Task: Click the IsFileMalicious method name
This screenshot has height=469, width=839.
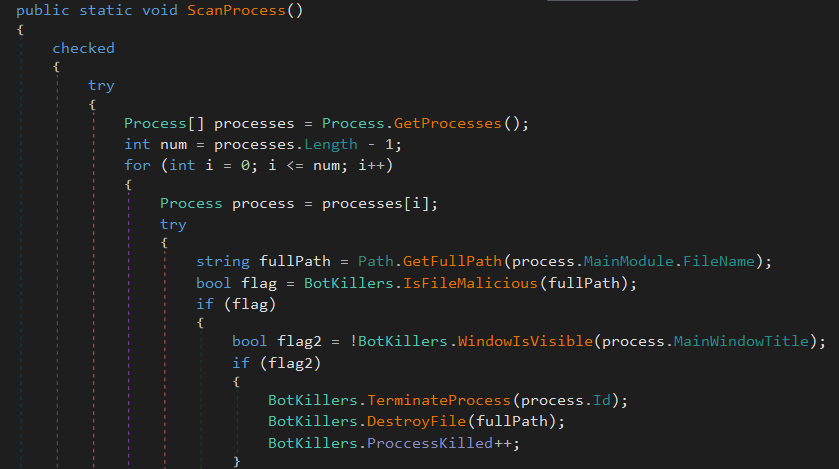Action: [x=470, y=283]
